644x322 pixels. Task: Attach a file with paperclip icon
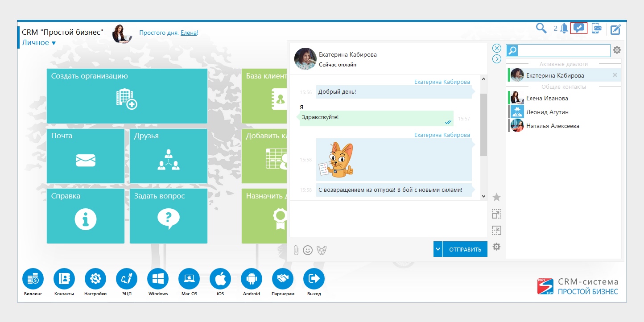[x=296, y=250]
